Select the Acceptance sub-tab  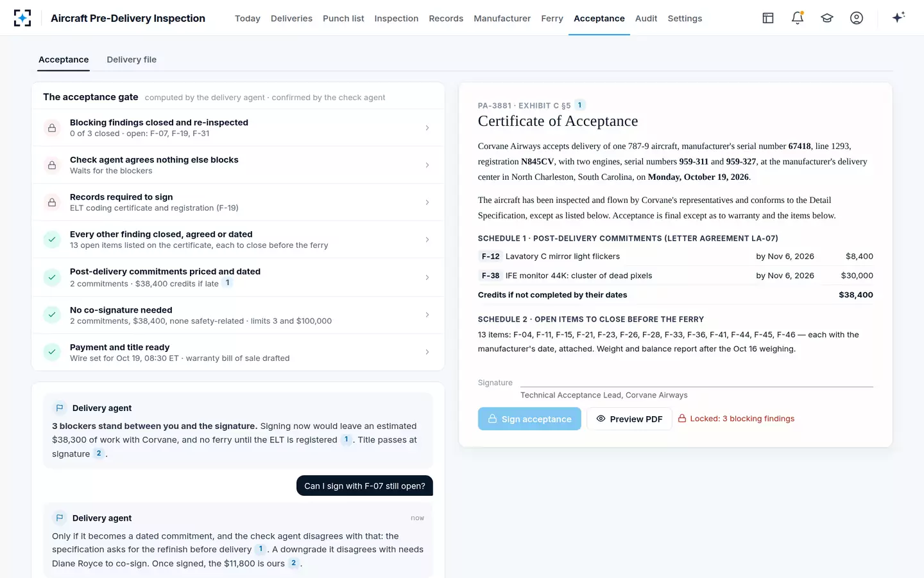tap(64, 60)
